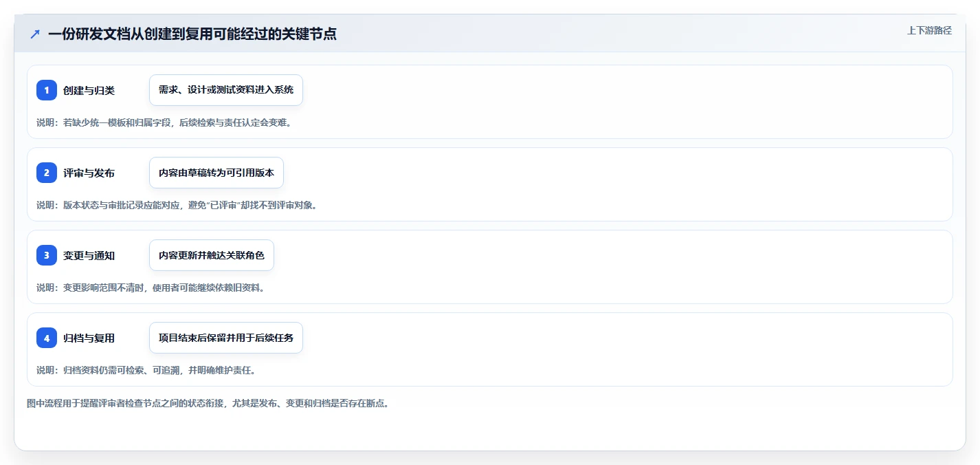Click step number 3 badge
This screenshot has height=465, width=980.
(x=47, y=255)
